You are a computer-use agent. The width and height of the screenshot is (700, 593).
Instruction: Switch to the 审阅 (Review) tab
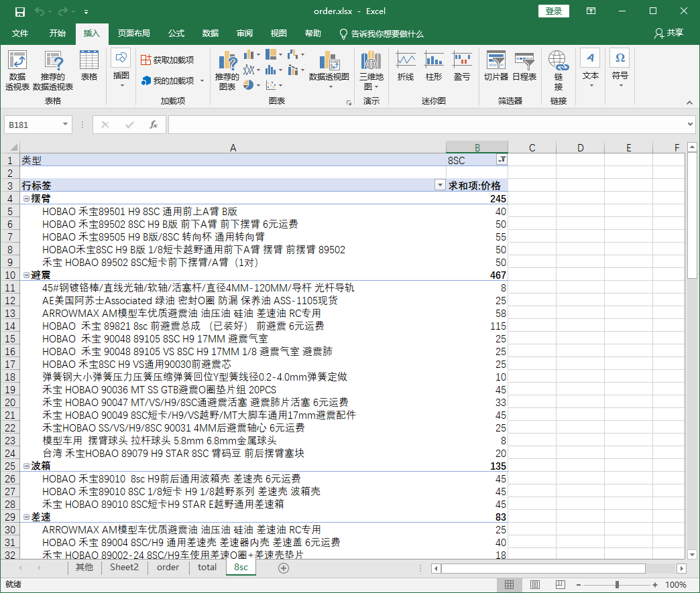[244, 34]
